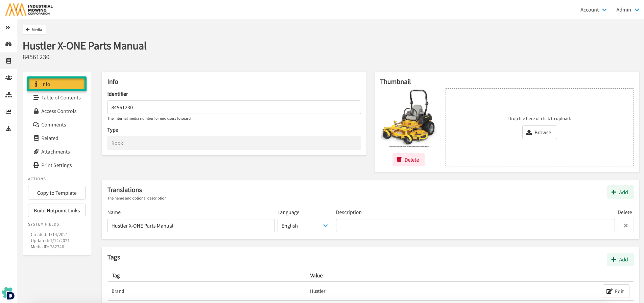Click the mower thumbnail image
644x303 pixels.
[408, 118]
